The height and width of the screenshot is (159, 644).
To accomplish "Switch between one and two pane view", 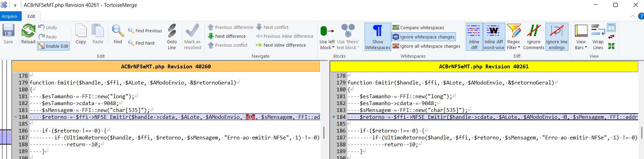I will pos(611,27).
